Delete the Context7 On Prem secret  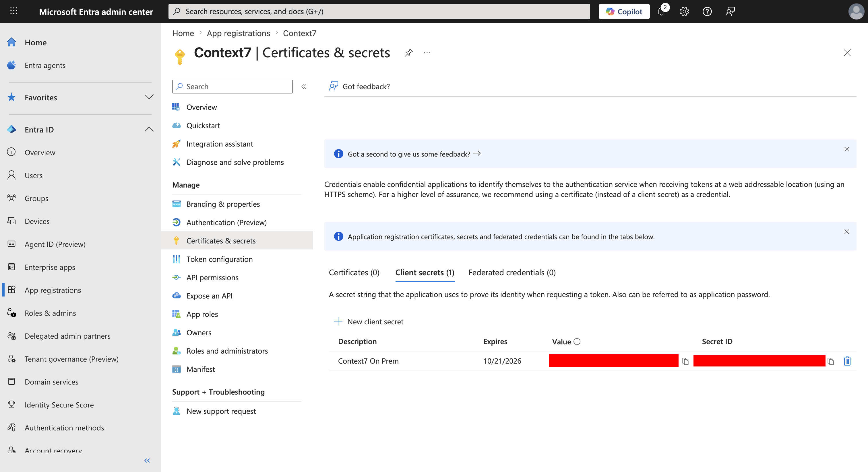[x=847, y=361]
